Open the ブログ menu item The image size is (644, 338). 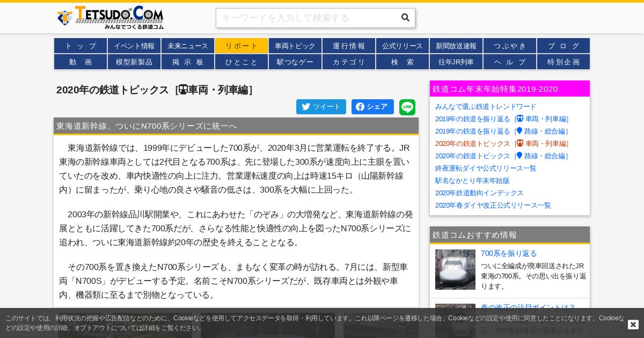tap(563, 46)
